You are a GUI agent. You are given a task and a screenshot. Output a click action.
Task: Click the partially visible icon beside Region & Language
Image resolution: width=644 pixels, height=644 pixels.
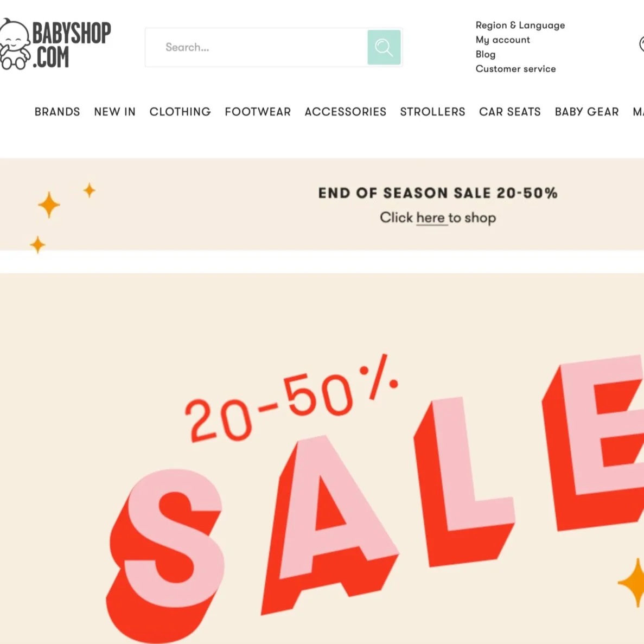point(641,44)
